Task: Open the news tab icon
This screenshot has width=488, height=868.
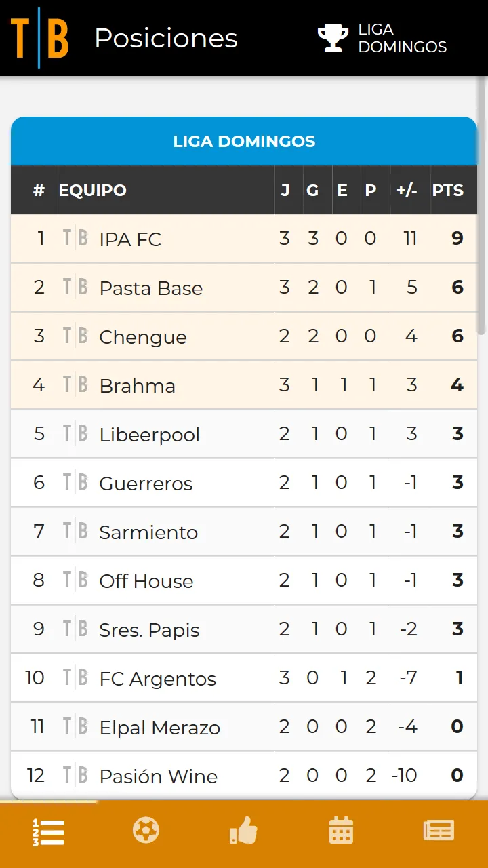Action: (439, 830)
